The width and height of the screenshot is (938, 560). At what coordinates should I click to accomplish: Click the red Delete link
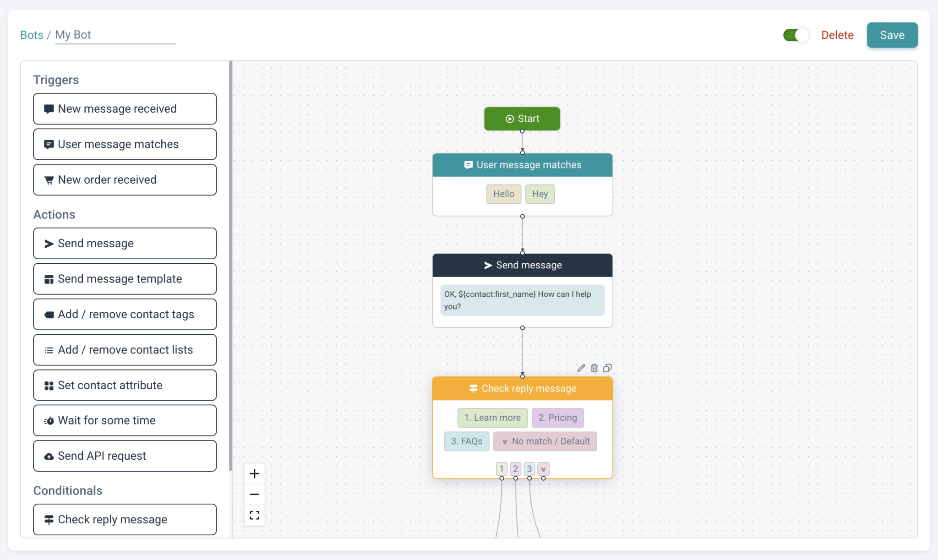coord(837,35)
